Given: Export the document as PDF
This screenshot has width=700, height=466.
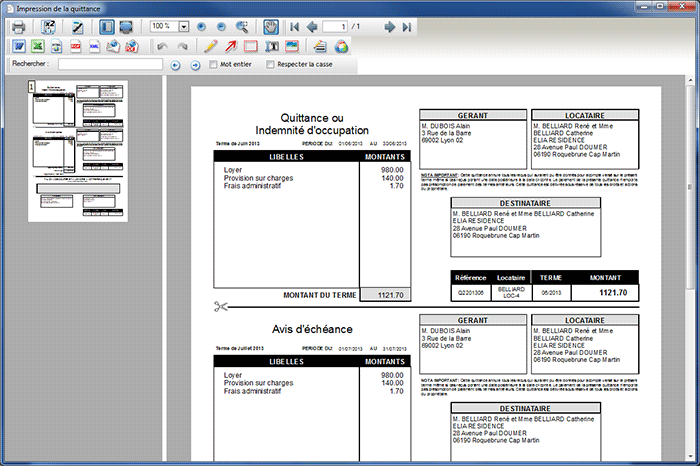Looking at the screenshot, I should 76,46.
